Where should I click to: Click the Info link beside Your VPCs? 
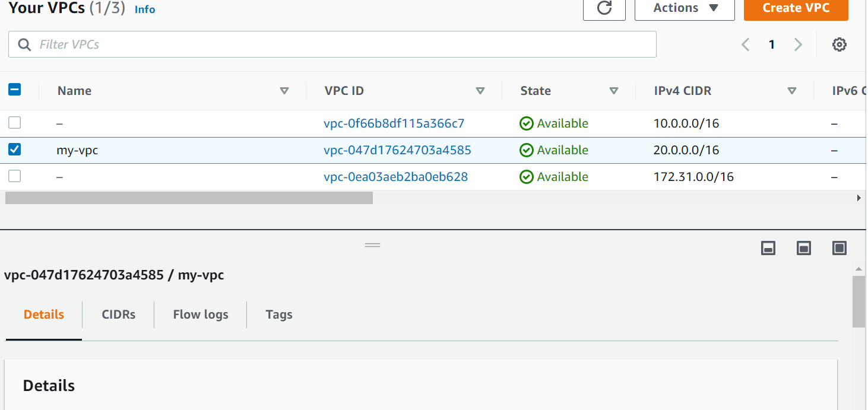click(144, 9)
